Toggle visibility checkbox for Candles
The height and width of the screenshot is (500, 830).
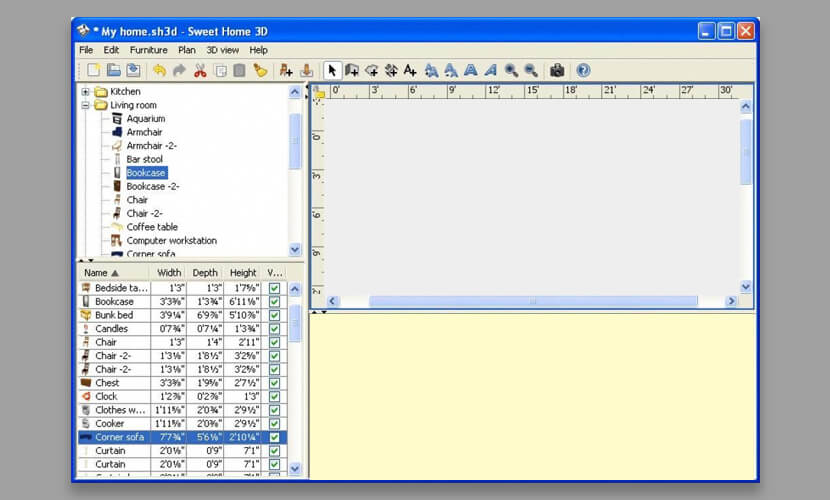click(x=274, y=329)
